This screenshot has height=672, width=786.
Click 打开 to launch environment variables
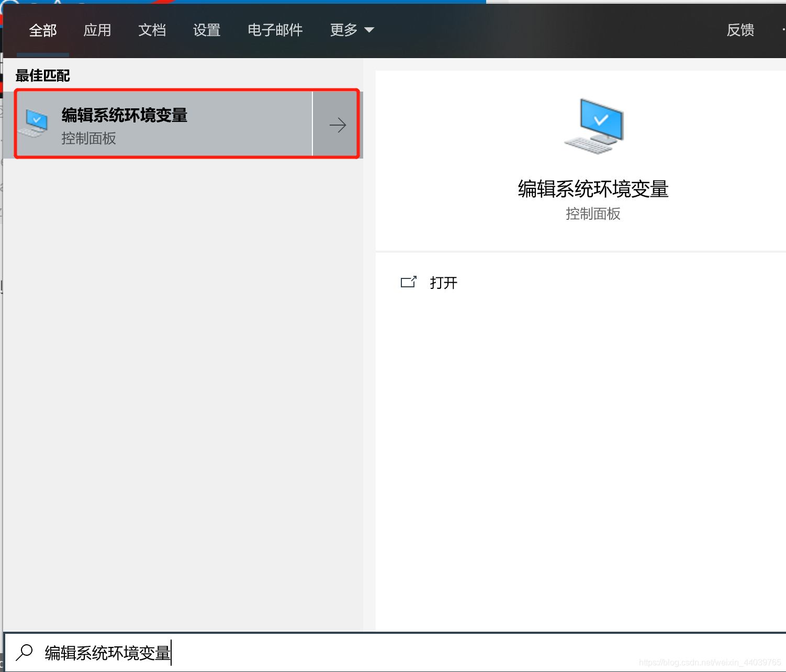(443, 283)
